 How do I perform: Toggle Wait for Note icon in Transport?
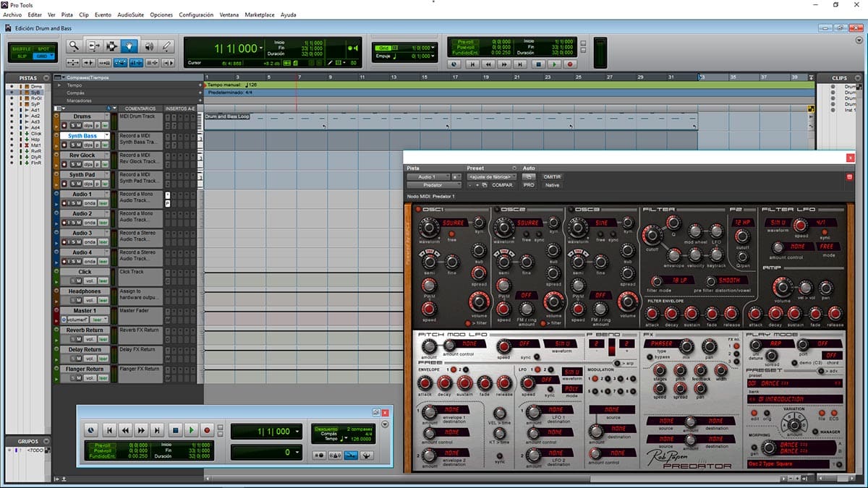(319, 455)
